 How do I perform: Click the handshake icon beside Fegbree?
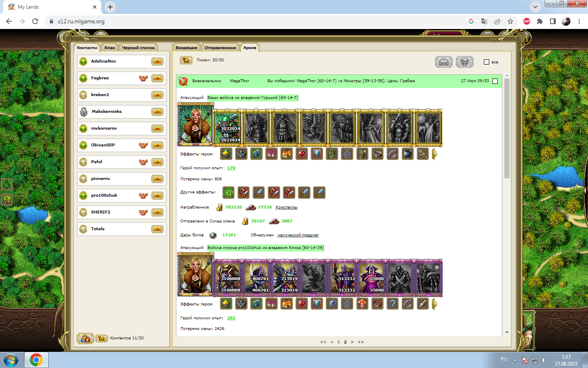pyautogui.click(x=143, y=79)
